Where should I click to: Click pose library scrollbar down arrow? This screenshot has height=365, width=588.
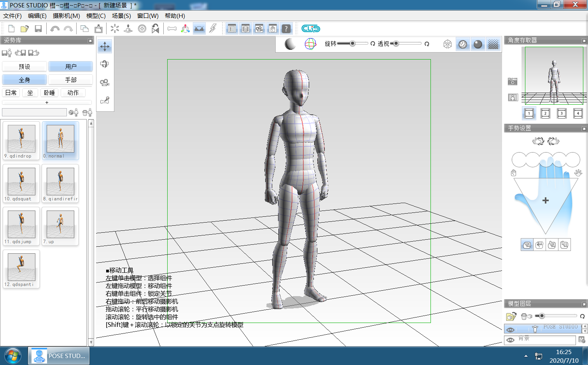click(91, 342)
